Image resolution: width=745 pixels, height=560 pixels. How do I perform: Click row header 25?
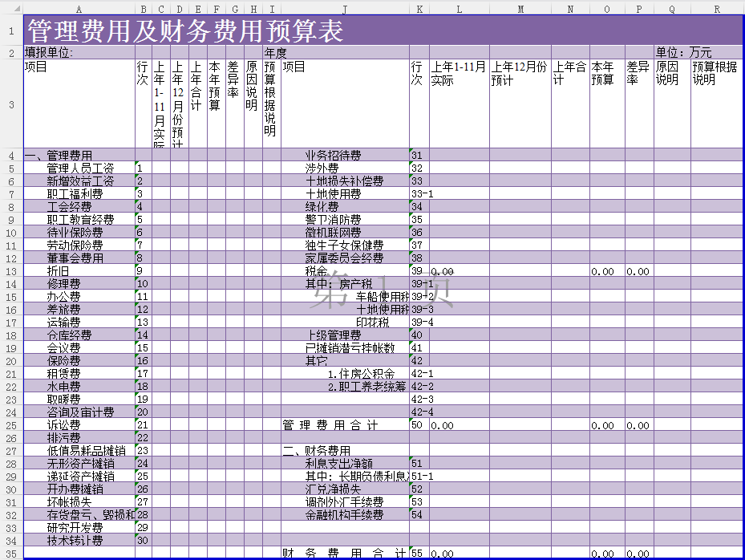tap(11, 425)
